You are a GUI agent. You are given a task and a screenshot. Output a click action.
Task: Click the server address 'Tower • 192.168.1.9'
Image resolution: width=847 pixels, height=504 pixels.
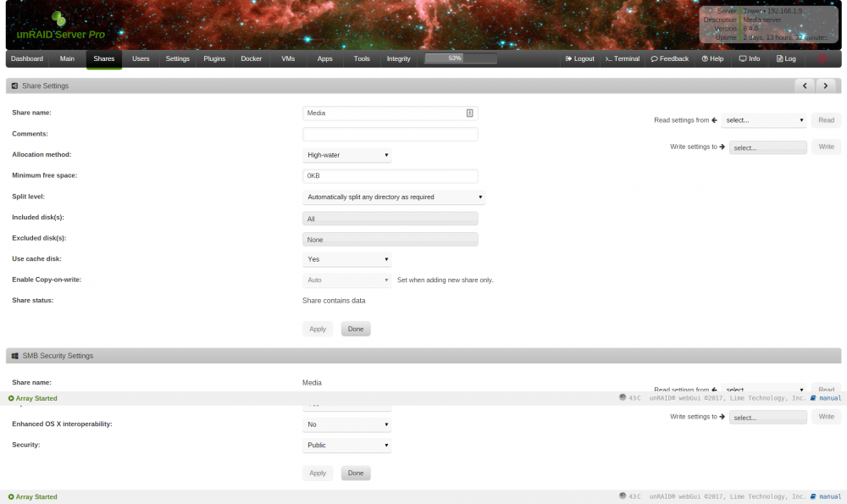coord(772,11)
